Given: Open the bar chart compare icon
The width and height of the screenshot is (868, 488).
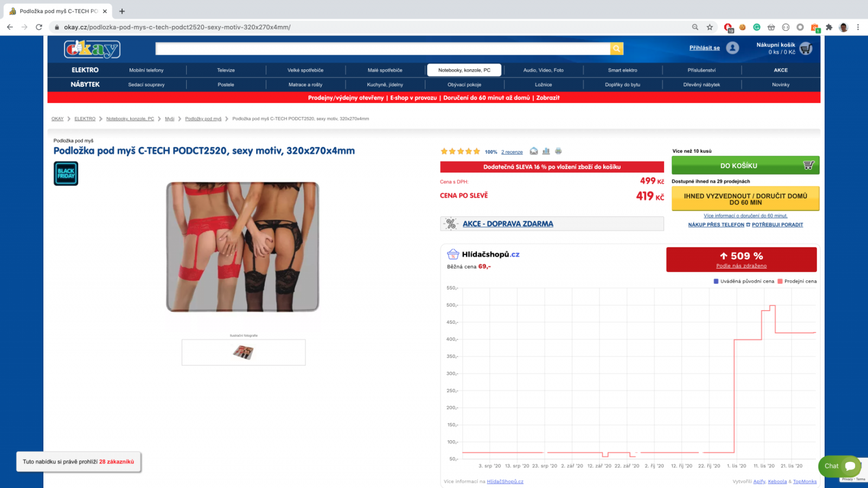Looking at the screenshot, I should pyautogui.click(x=546, y=151).
